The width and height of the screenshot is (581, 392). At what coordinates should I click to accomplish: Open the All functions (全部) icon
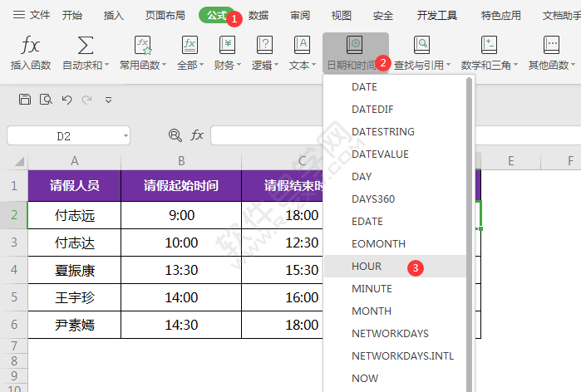click(x=190, y=45)
